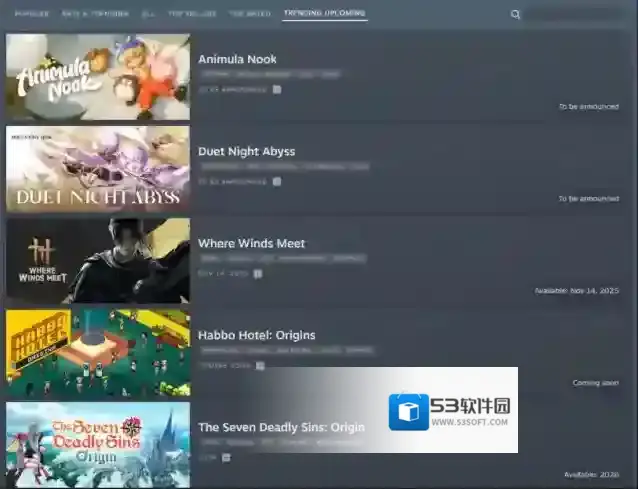Click the Where Winds Meet capsule image
Image resolution: width=638 pixels, height=489 pixels.
point(98,260)
